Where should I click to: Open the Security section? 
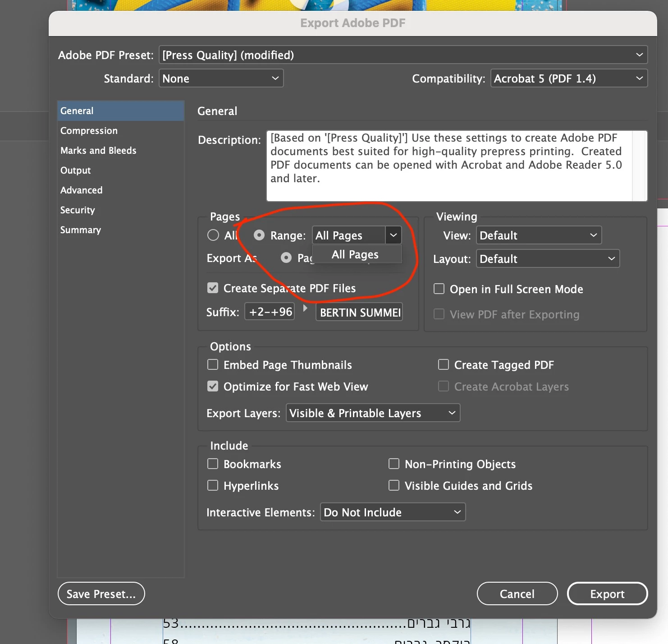(x=121, y=210)
